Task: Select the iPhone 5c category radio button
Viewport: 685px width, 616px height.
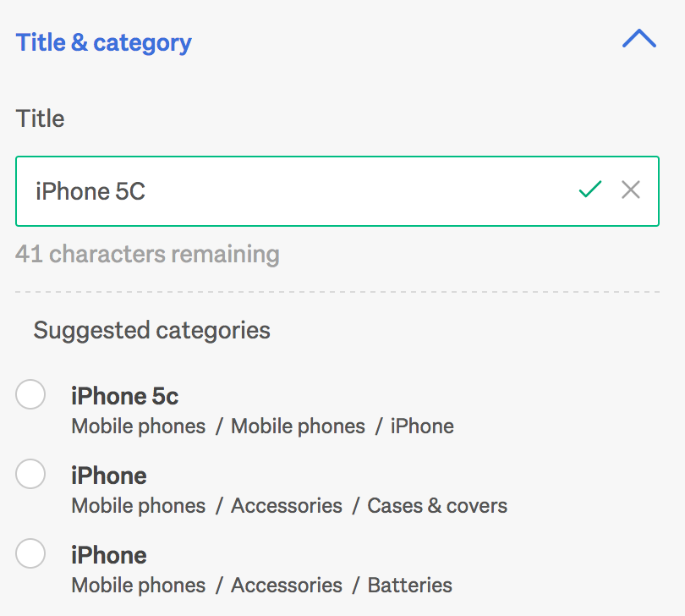Action: tap(31, 394)
